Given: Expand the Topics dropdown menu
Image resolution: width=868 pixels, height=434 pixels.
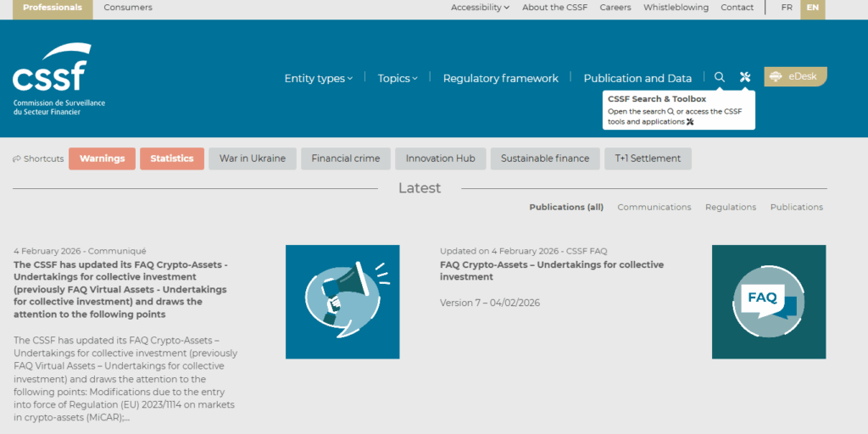Looking at the screenshot, I should [x=398, y=78].
